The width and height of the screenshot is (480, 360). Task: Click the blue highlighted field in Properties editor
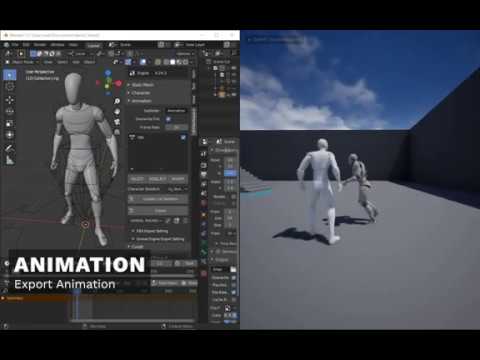(230, 173)
